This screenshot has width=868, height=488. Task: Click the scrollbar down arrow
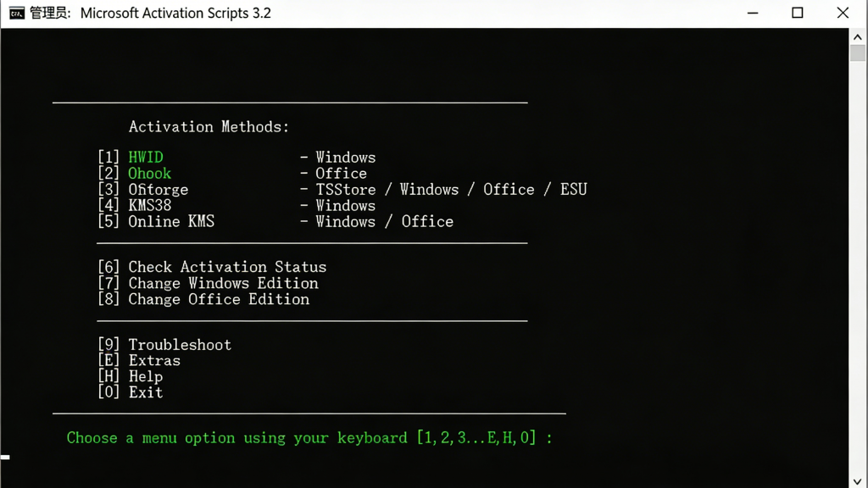858,481
